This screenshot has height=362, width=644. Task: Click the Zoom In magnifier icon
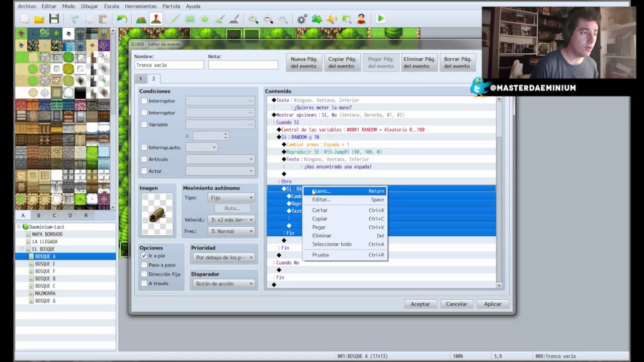click(x=254, y=19)
